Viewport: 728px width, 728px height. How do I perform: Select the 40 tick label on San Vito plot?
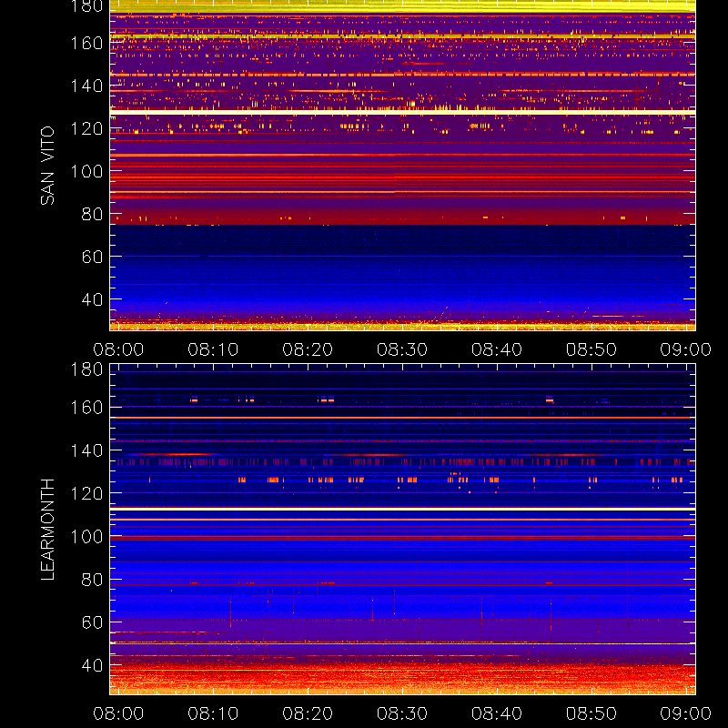(92, 299)
